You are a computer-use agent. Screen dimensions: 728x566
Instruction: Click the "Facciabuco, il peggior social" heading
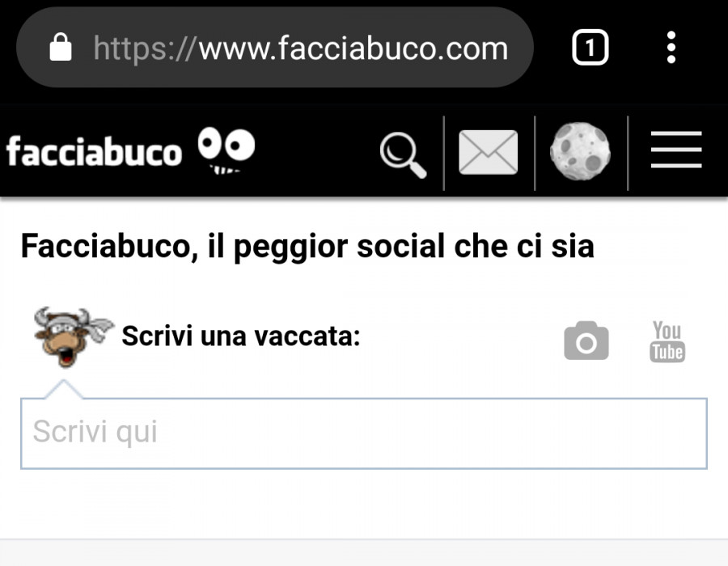pyautogui.click(x=307, y=247)
